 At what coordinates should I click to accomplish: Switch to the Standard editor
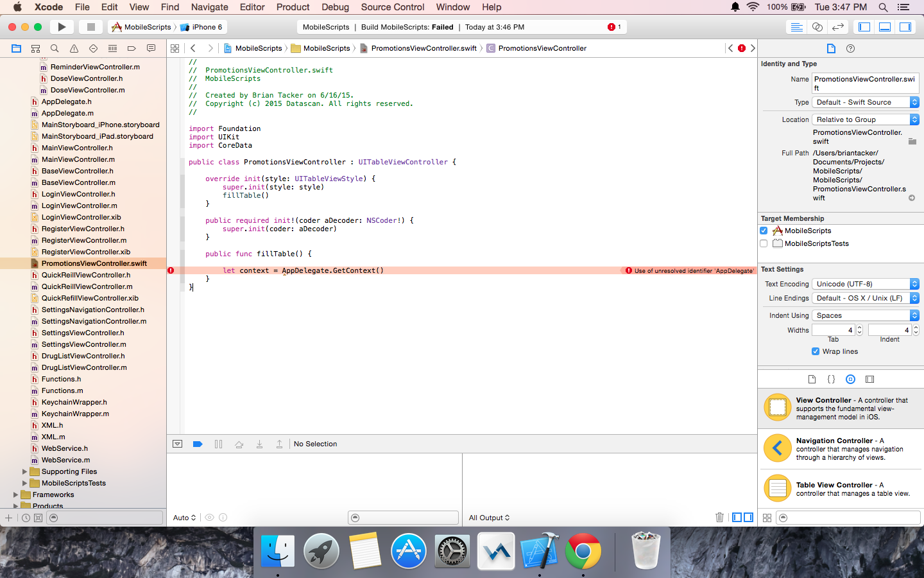796,27
